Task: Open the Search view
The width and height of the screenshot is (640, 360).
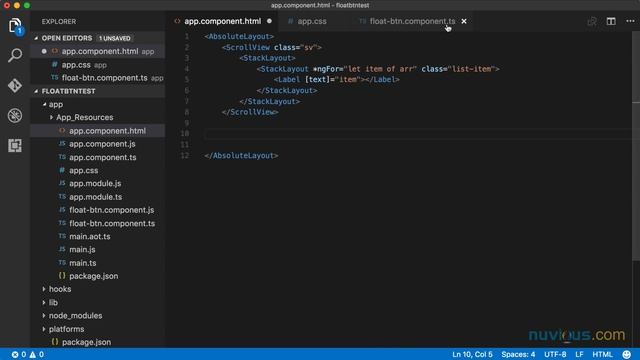Action: 15,55
